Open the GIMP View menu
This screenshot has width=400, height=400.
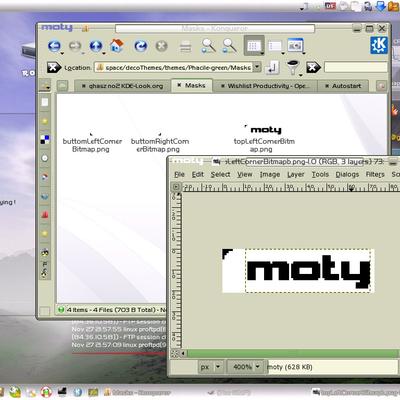(x=245, y=174)
